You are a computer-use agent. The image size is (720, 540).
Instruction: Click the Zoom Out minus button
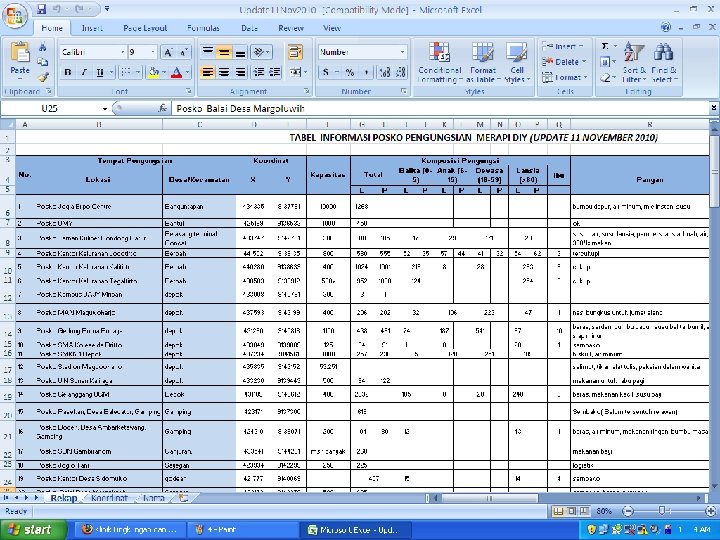click(628, 511)
